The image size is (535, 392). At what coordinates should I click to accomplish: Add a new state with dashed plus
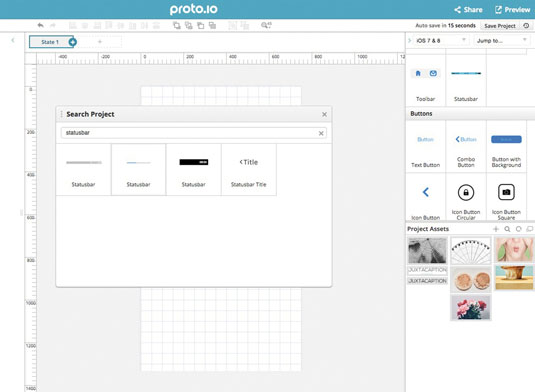100,42
